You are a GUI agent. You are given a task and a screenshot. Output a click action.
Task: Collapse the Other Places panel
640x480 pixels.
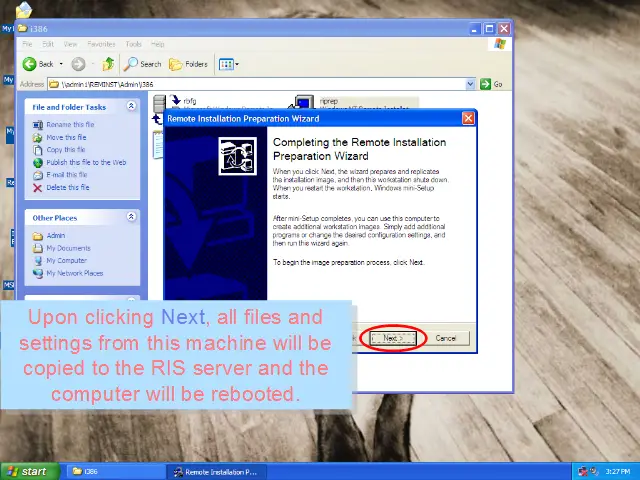[131, 217]
